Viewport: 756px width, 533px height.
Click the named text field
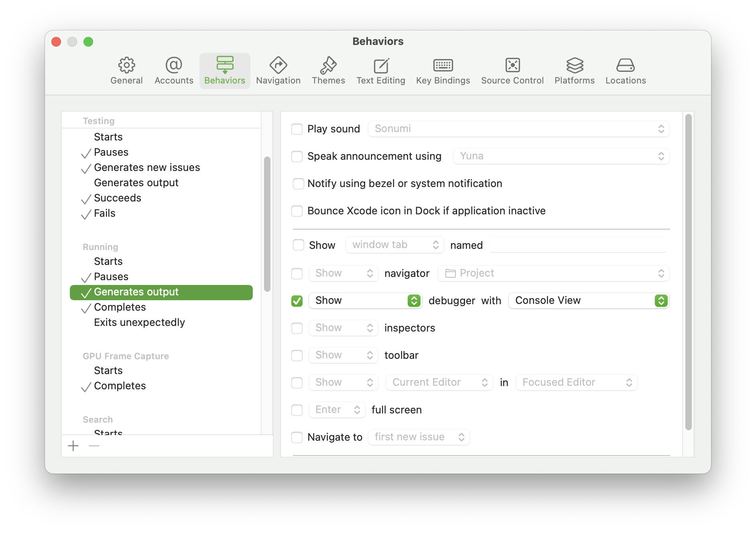pos(578,245)
